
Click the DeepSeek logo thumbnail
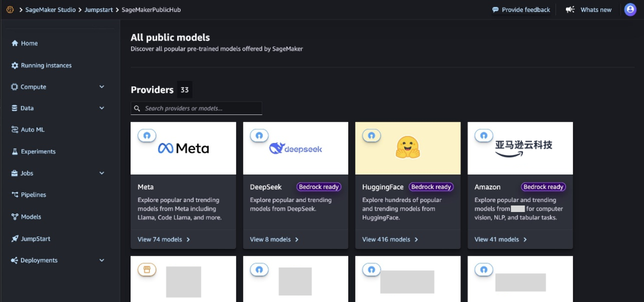tap(296, 148)
